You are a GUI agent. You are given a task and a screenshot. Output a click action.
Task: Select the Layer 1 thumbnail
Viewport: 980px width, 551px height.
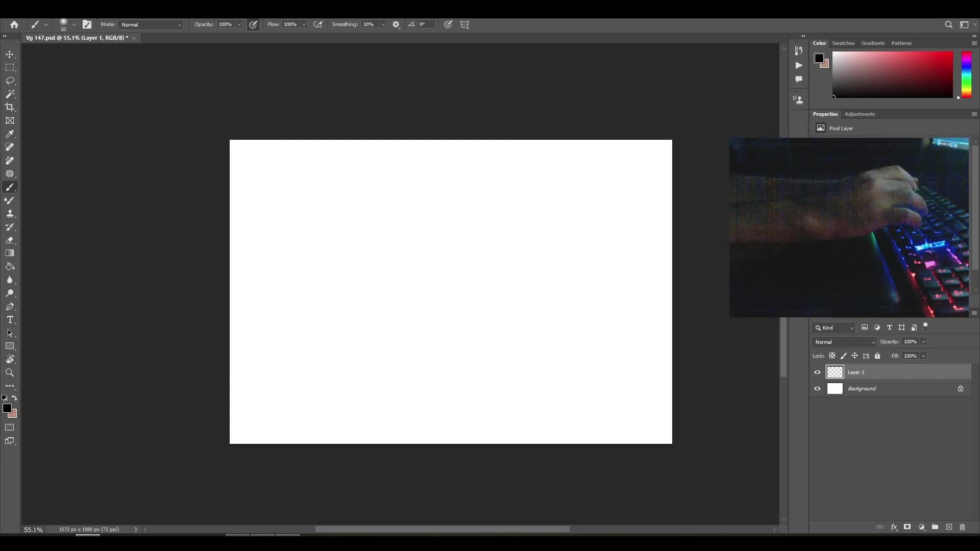click(835, 372)
